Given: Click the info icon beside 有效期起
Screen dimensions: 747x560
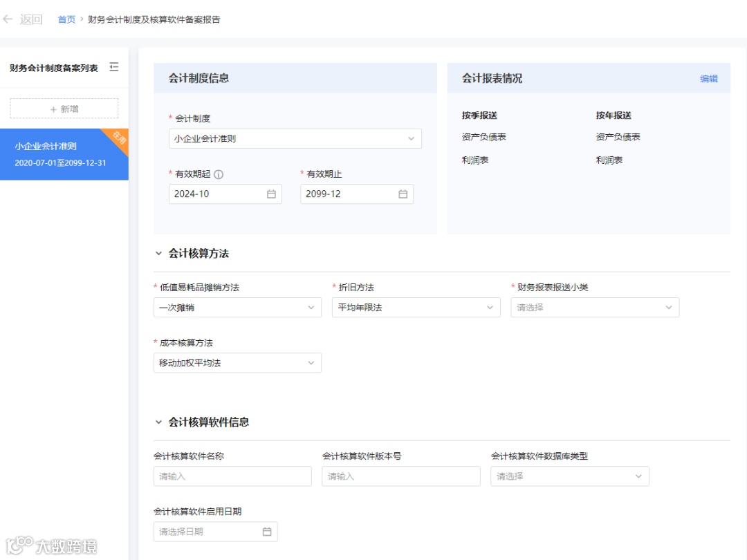Looking at the screenshot, I should [219, 174].
